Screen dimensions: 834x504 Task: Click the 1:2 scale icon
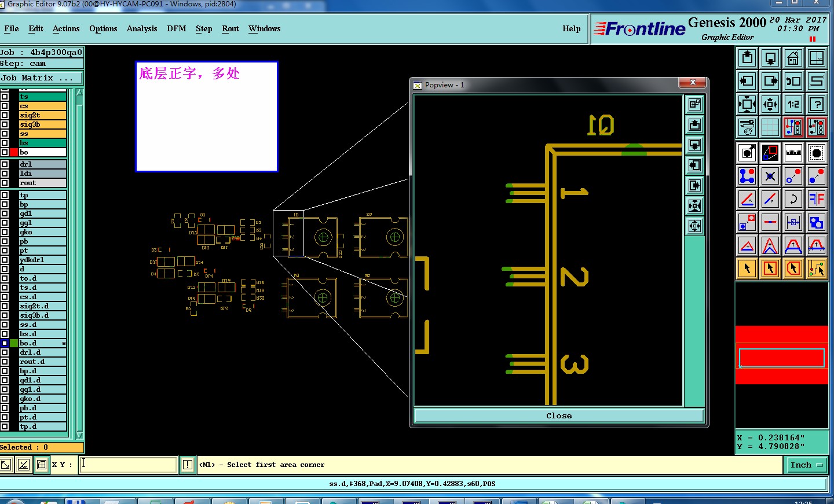(793, 104)
